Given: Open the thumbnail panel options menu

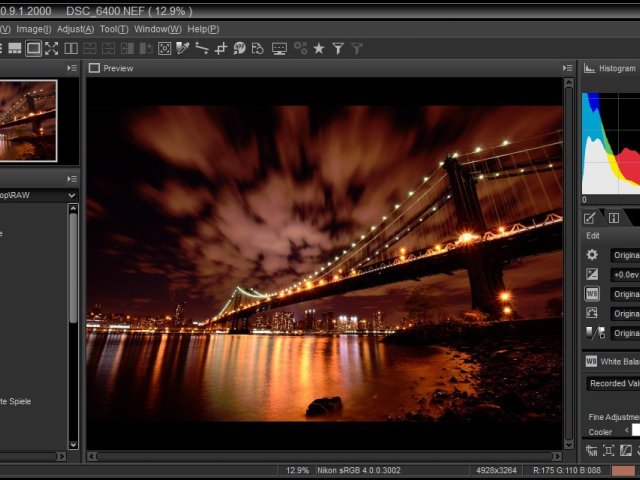Looking at the screenshot, I should click(72, 68).
